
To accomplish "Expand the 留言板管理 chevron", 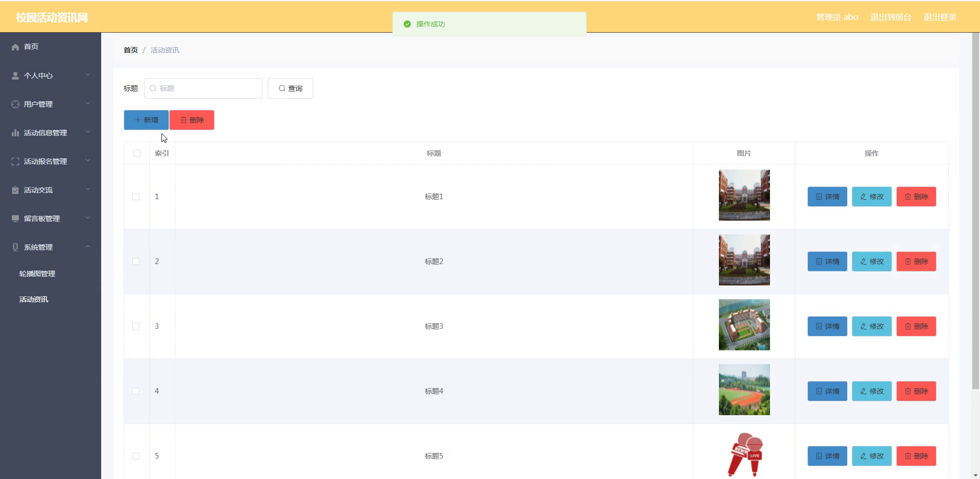I will 88,218.
